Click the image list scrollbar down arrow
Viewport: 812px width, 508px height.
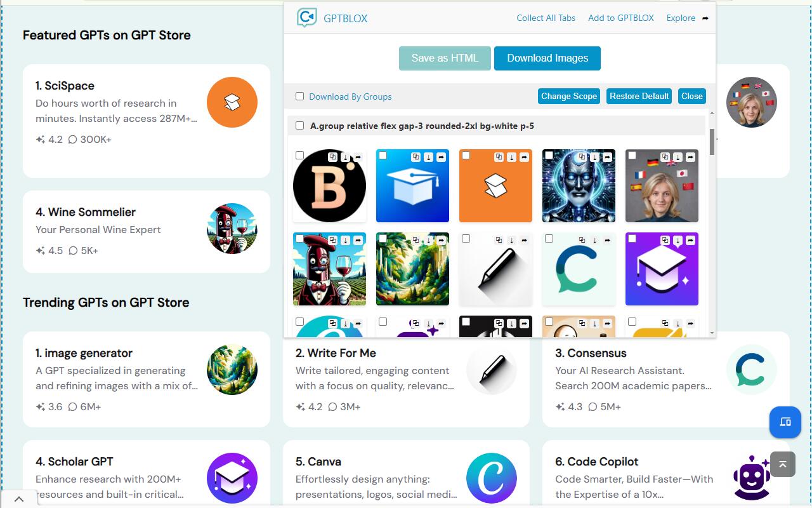[712, 333]
